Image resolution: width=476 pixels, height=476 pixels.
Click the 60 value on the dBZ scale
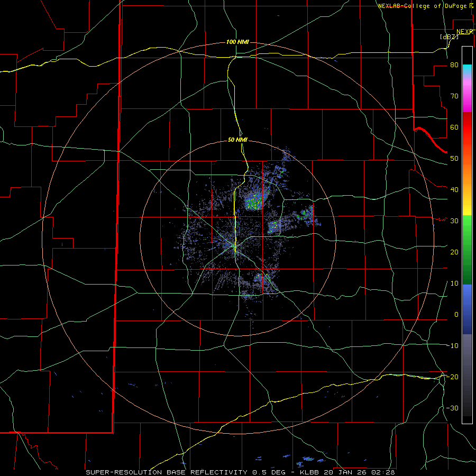(x=454, y=127)
